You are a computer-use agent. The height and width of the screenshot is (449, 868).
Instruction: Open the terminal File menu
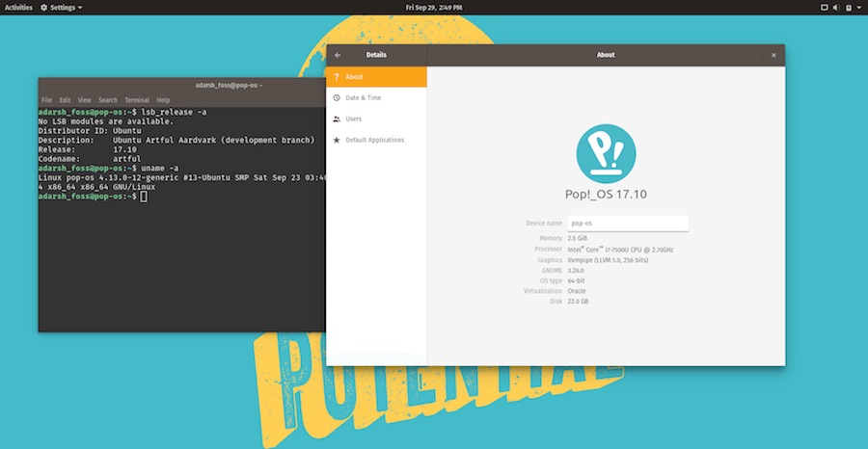pyautogui.click(x=46, y=100)
